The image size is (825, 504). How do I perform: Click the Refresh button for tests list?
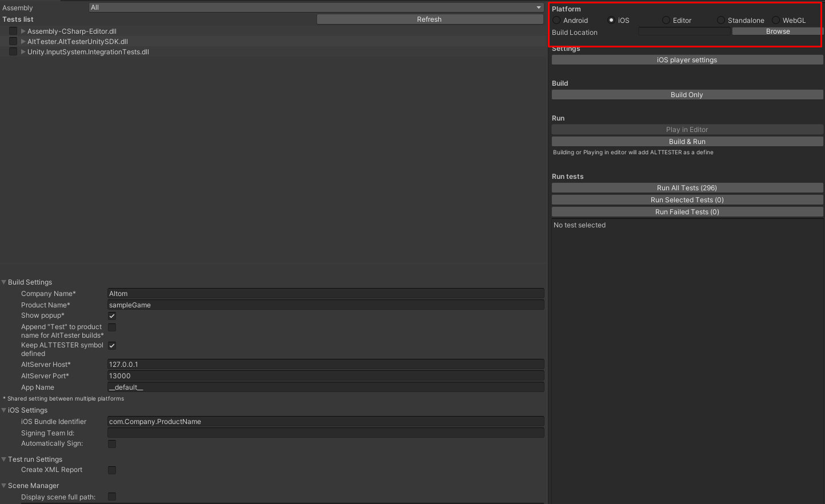pyautogui.click(x=429, y=19)
